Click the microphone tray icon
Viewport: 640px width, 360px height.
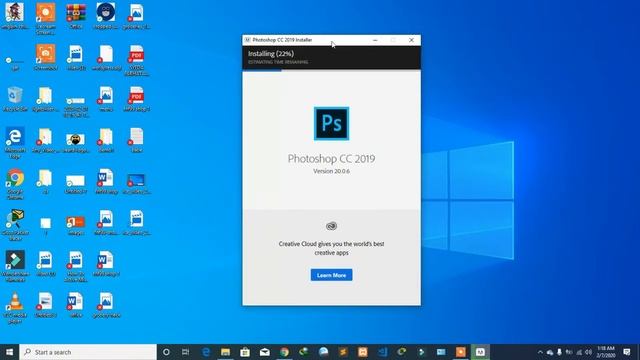click(559, 352)
